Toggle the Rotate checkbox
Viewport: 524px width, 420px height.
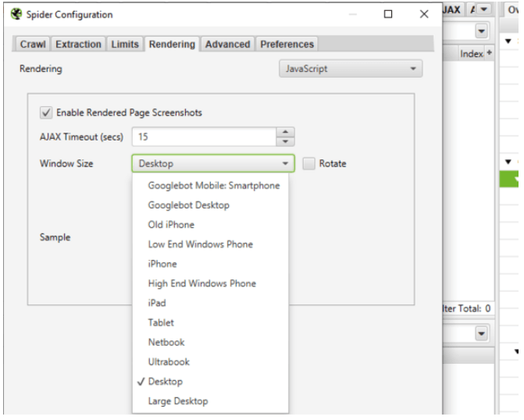coord(311,164)
